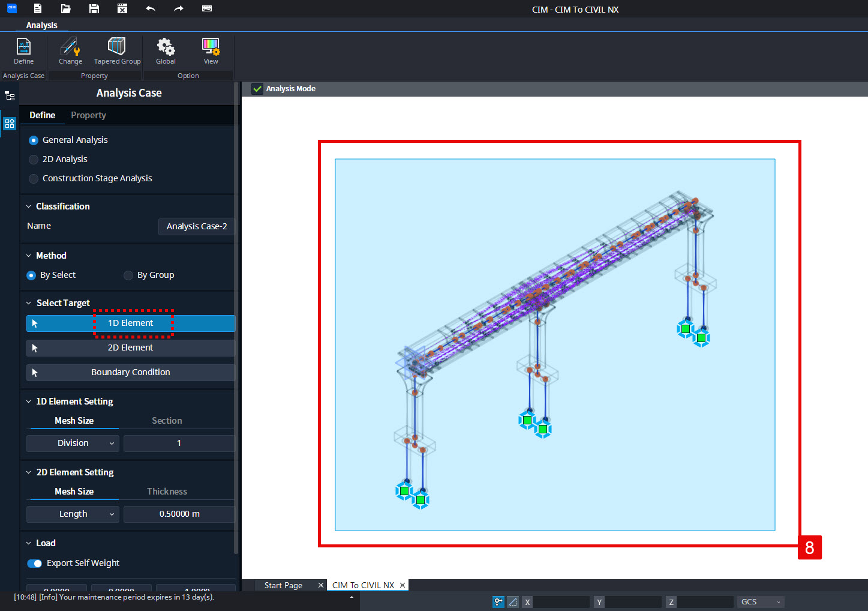Disable the Export Self Weight toggle

coord(34,563)
